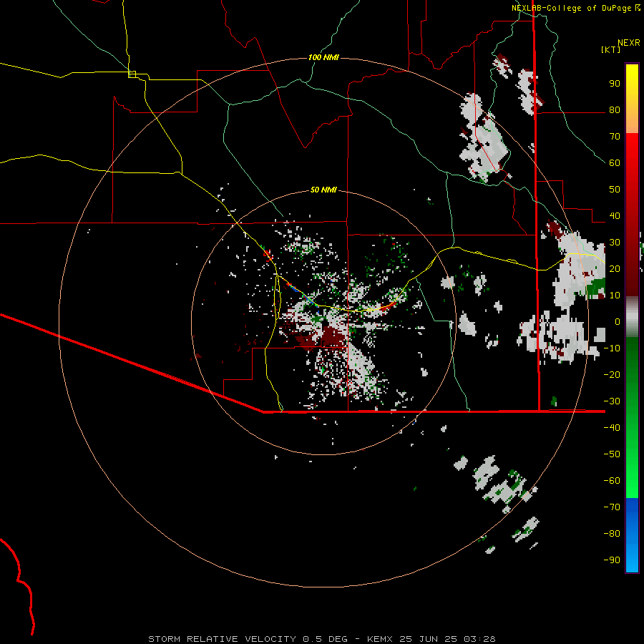Click the 50 value on the velocity scale
The height and width of the screenshot is (644, 644).
(615, 190)
